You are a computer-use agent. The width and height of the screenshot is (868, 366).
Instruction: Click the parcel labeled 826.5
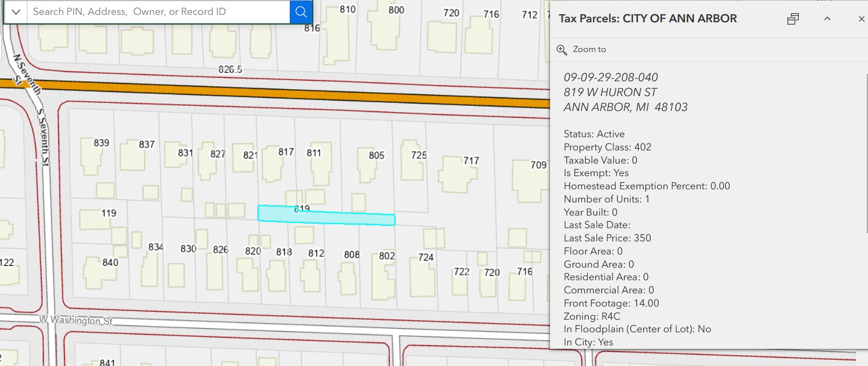point(230,69)
